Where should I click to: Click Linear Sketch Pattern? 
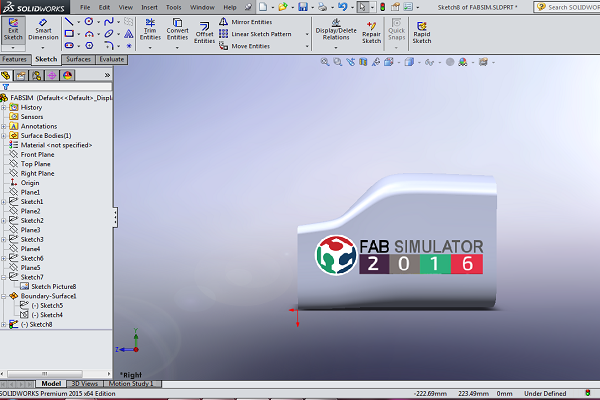coord(255,34)
